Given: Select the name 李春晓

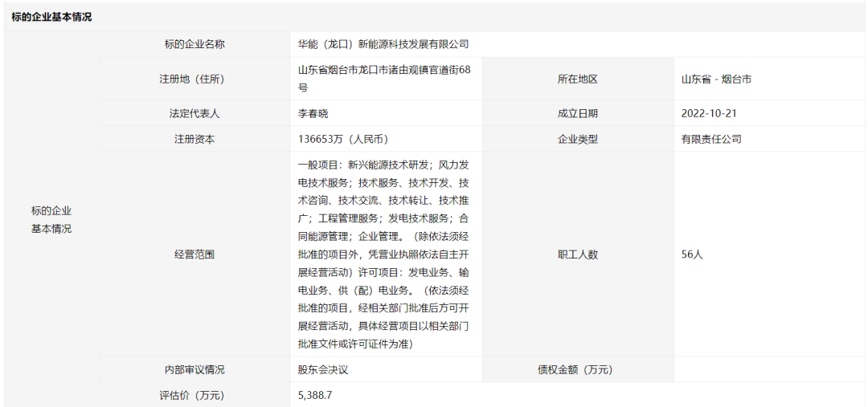Looking at the screenshot, I should pyautogui.click(x=313, y=113).
